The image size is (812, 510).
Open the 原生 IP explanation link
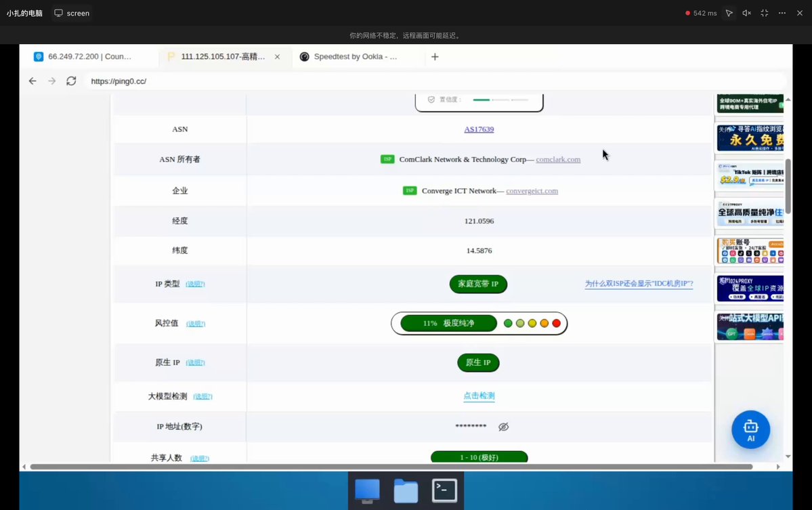click(x=195, y=362)
